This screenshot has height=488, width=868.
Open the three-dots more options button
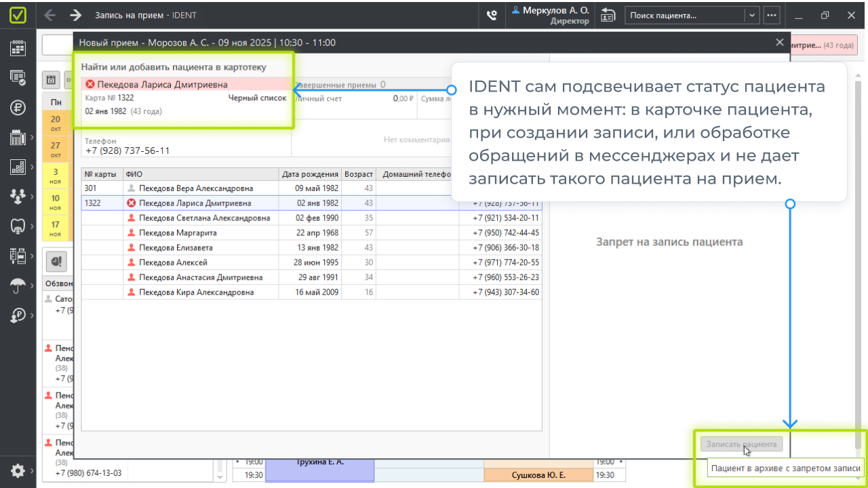(x=771, y=16)
